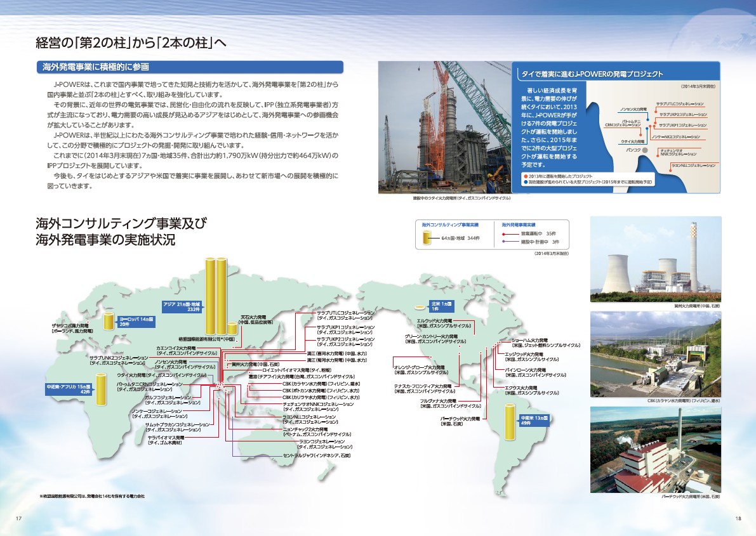756x536 pixels.
Task: Click サラブリUTLCコジェネレーション in the Thailand inset
Action: tap(679, 104)
